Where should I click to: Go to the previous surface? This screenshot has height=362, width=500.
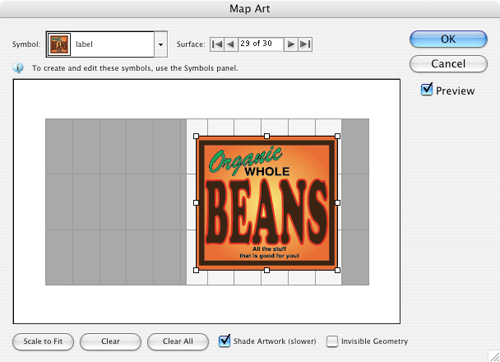pyautogui.click(x=231, y=44)
